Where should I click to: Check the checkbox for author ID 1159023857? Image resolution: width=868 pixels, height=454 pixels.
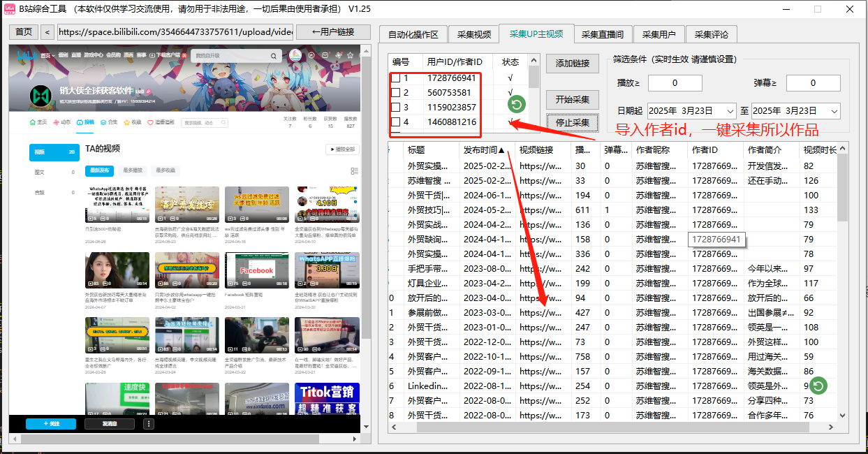(396, 106)
